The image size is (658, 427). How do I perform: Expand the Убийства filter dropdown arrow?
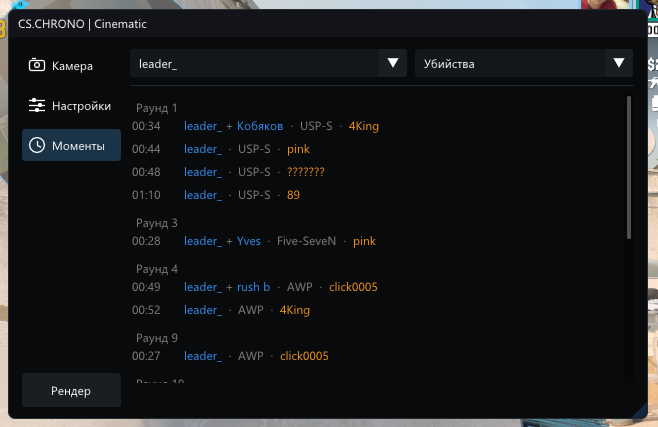619,63
